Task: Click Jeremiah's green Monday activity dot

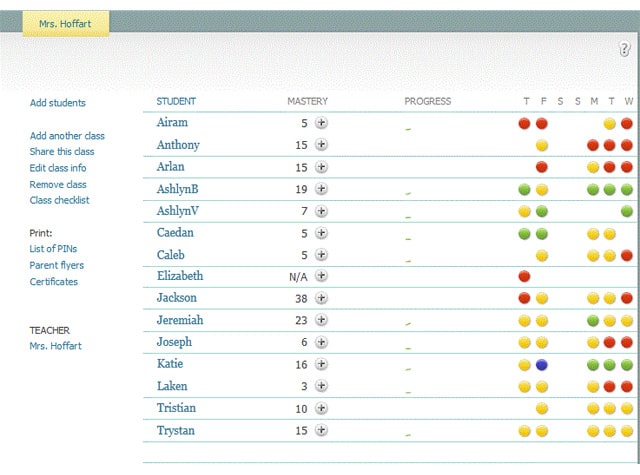Action: coord(593,321)
